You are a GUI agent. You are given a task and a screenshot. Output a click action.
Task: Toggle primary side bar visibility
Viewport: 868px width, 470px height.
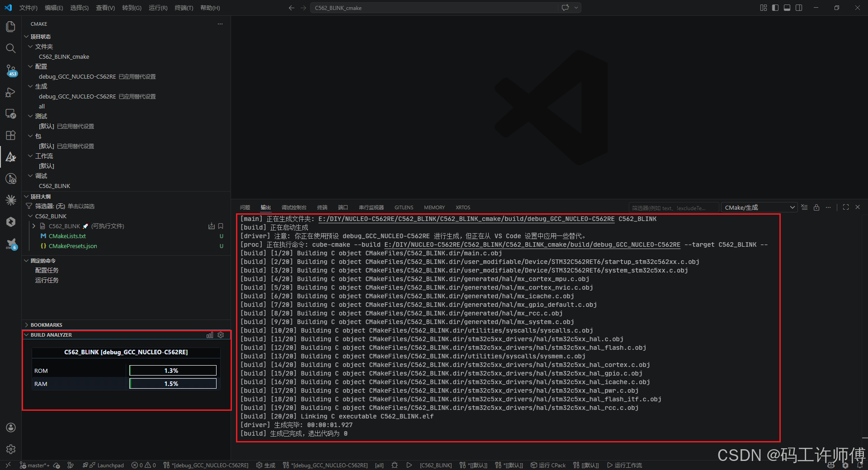click(775, 8)
